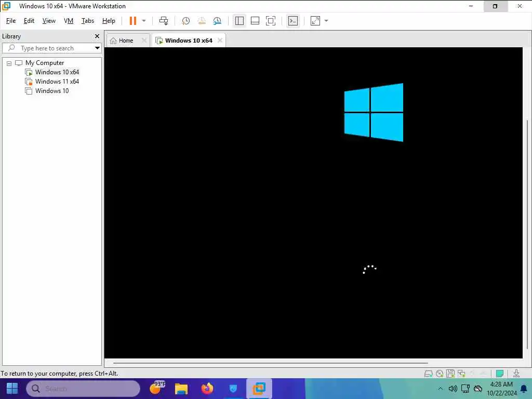532x399 pixels.
Task: Open the View menu
Action: point(49,21)
